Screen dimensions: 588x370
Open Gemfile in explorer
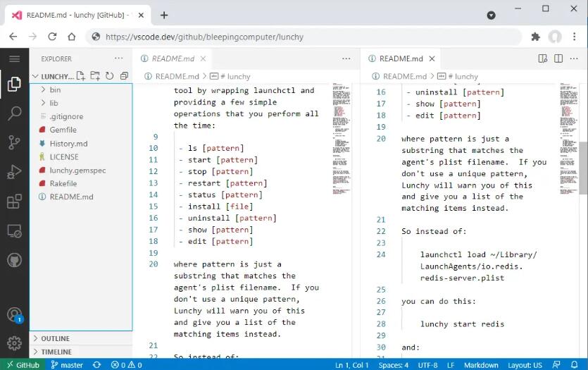coord(80,130)
